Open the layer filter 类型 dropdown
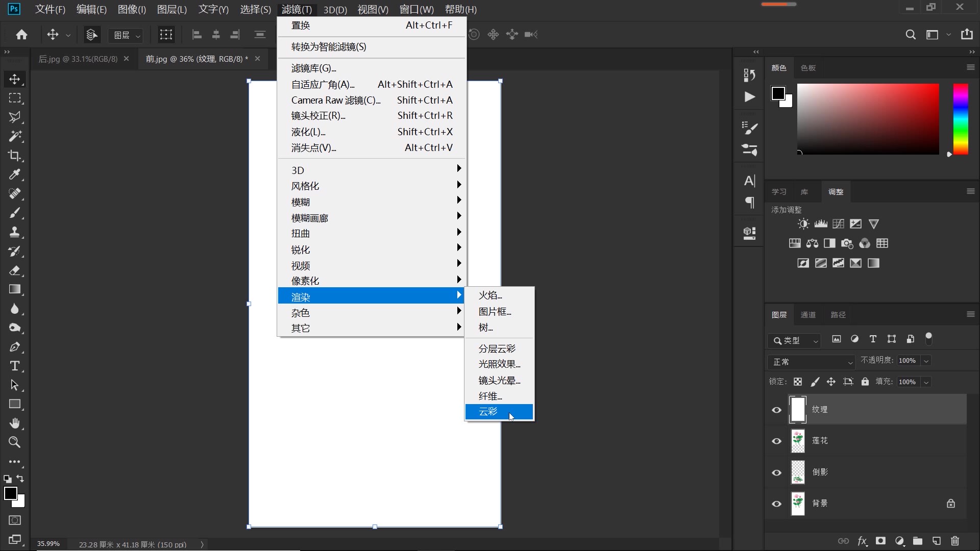This screenshot has width=980, height=551. (x=794, y=340)
